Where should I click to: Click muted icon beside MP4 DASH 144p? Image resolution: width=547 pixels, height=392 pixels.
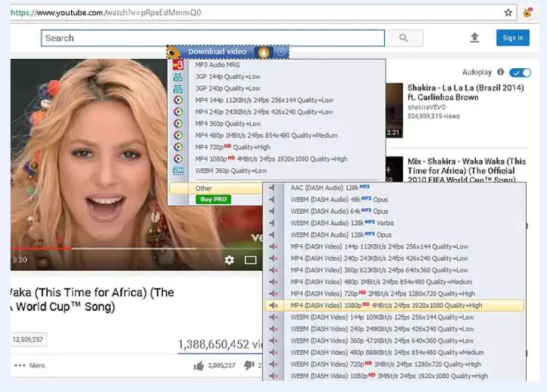(273, 247)
